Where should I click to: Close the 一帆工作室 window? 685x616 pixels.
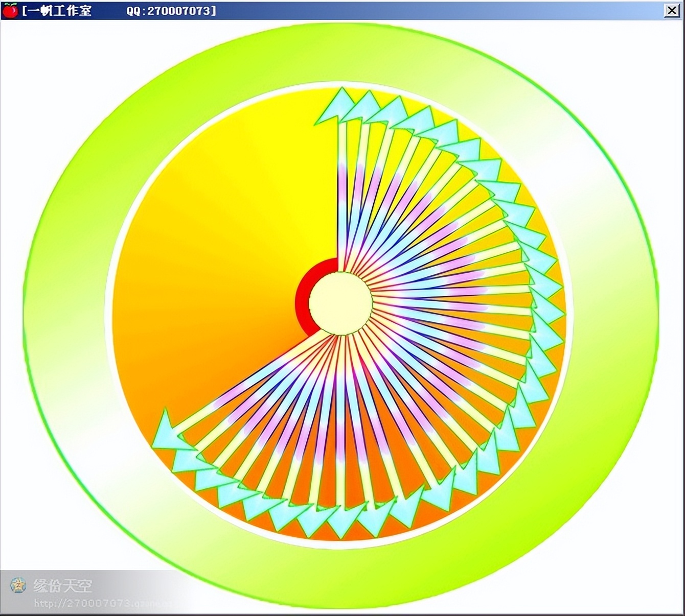pyautogui.click(x=672, y=10)
